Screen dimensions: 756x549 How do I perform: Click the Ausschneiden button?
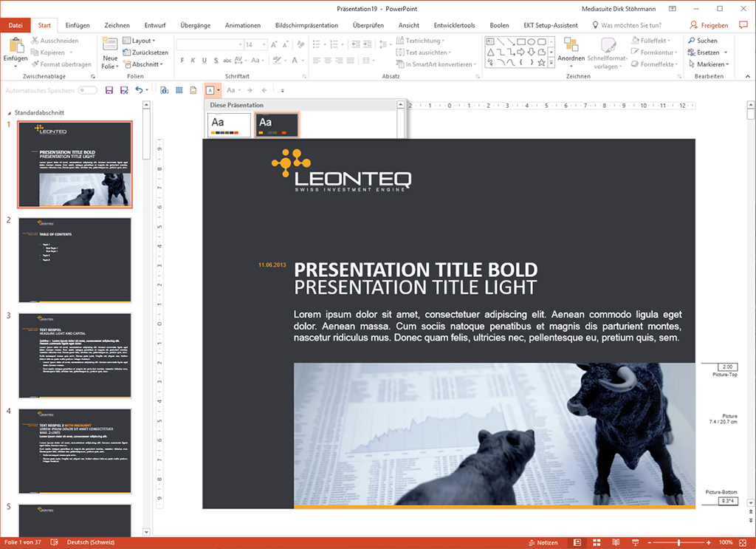pyautogui.click(x=55, y=41)
